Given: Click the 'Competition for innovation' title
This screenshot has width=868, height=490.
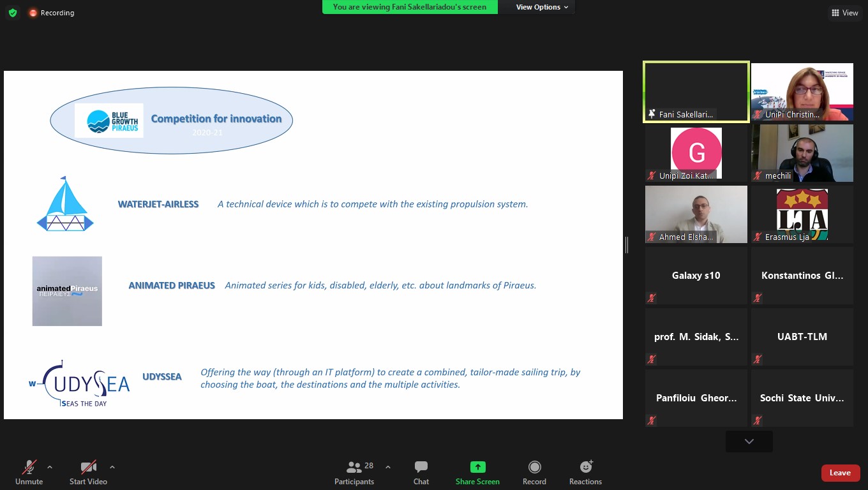Looking at the screenshot, I should (x=216, y=119).
